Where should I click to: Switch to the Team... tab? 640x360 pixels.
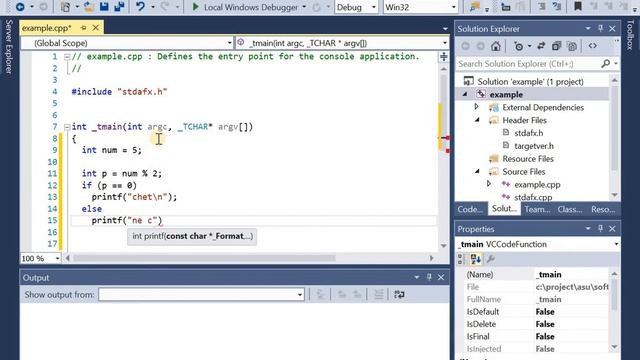tap(537, 209)
